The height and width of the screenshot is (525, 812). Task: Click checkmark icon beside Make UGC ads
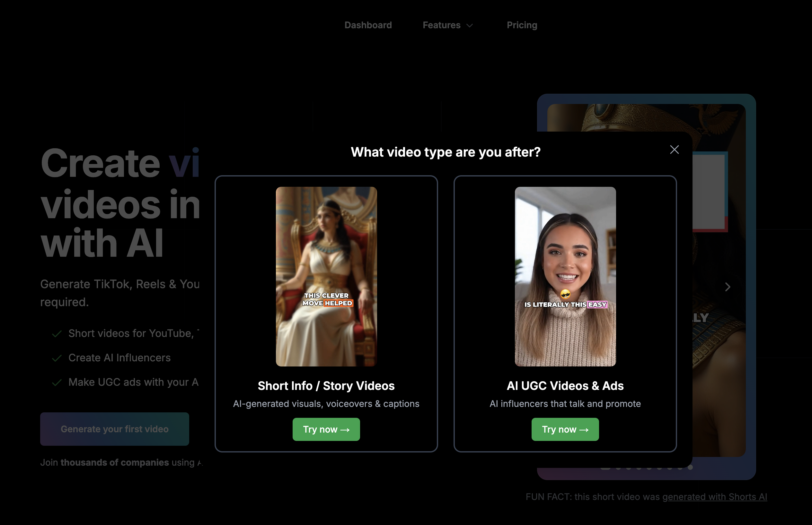click(x=57, y=383)
